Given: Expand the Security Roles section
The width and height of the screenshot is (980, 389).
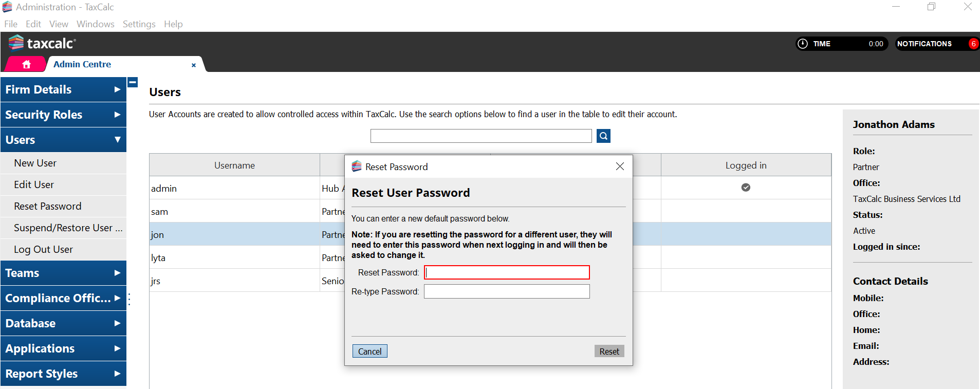Looking at the screenshot, I should click(x=63, y=115).
